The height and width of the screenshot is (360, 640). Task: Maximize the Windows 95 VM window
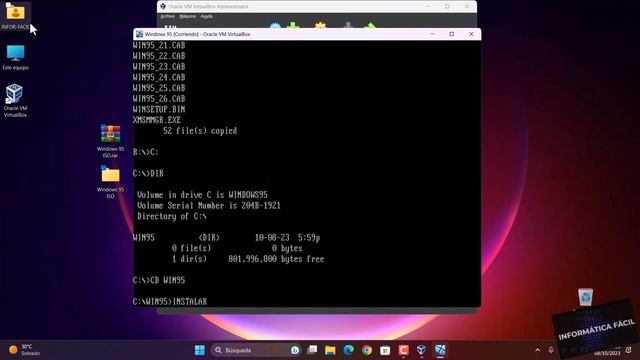pyautogui.click(x=451, y=34)
